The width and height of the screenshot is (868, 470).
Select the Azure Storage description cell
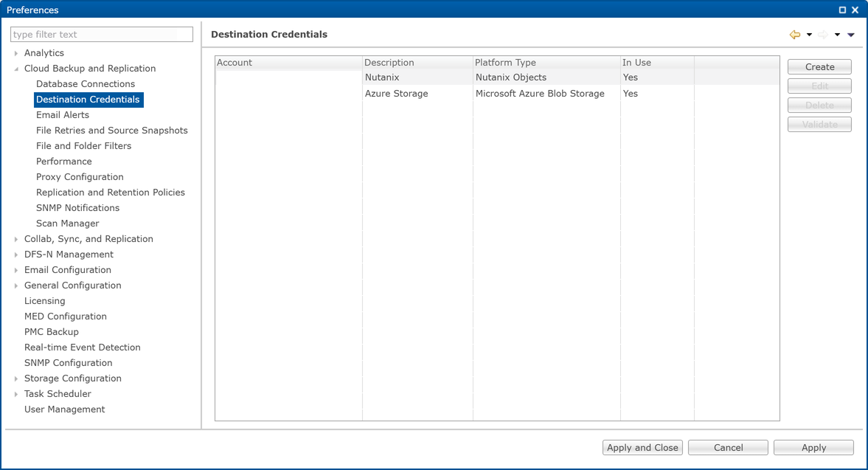point(418,94)
